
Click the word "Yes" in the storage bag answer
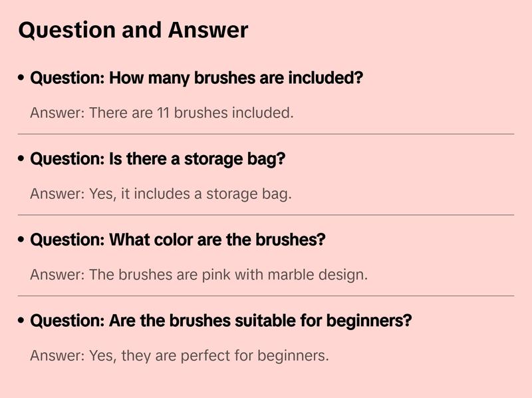[x=101, y=194]
